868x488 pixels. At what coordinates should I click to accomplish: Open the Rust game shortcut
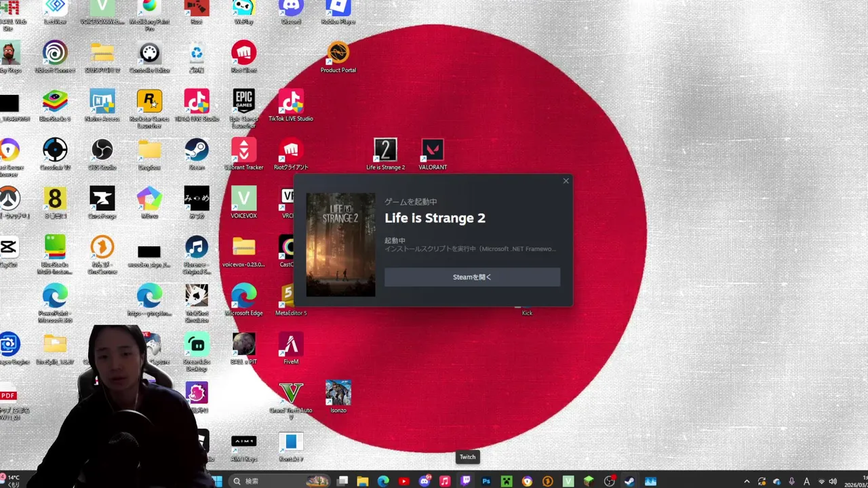click(197, 12)
